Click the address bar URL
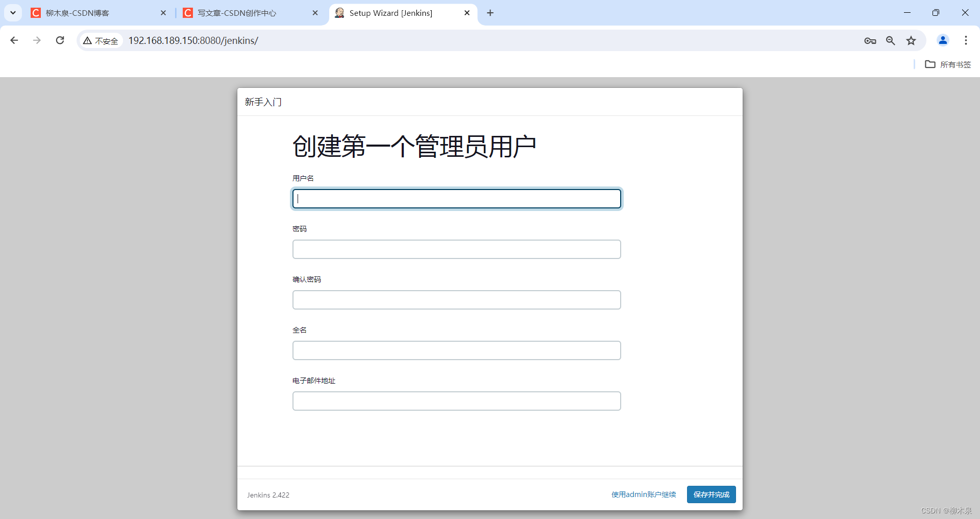The width and height of the screenshot is (980, 519). pos(193,41)
